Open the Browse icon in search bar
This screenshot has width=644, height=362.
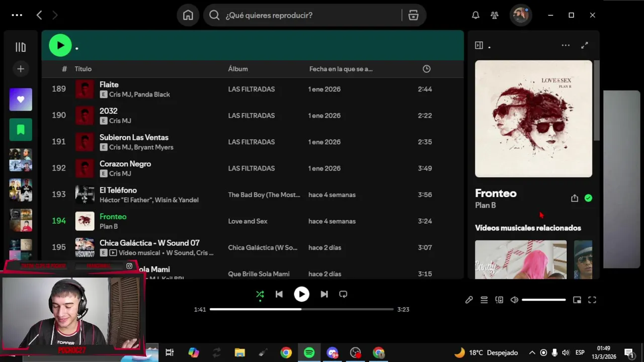414,15
